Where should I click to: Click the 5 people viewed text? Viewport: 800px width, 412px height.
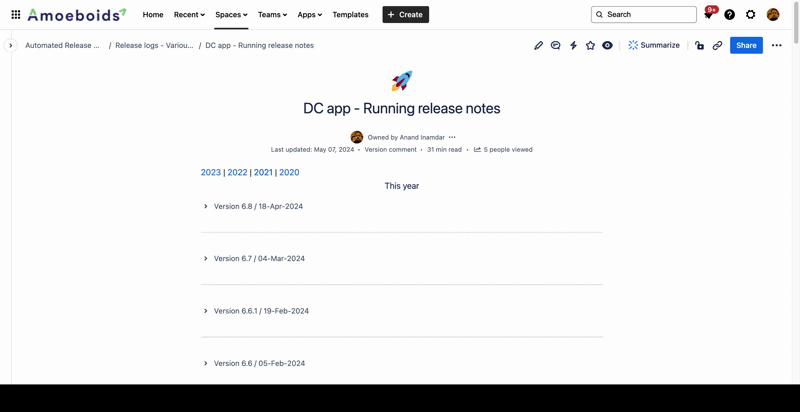pyautogui.click(x=508, y=149)
